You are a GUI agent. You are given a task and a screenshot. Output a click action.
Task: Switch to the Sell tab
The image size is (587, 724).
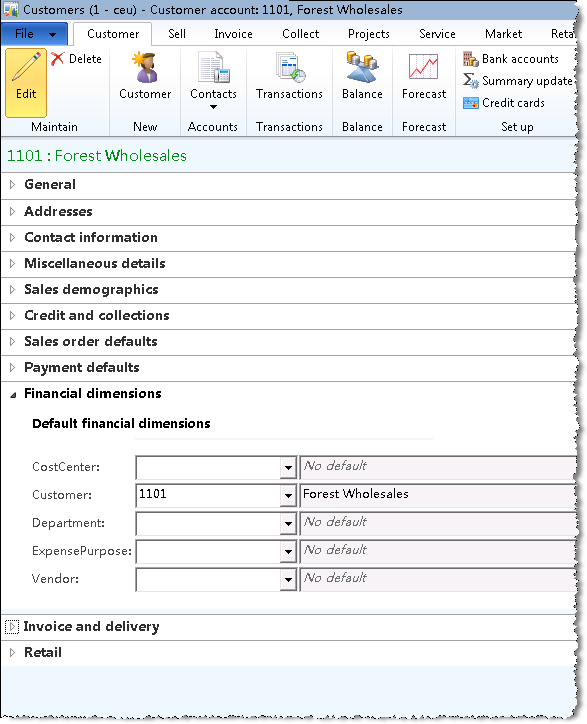[177, 34]
